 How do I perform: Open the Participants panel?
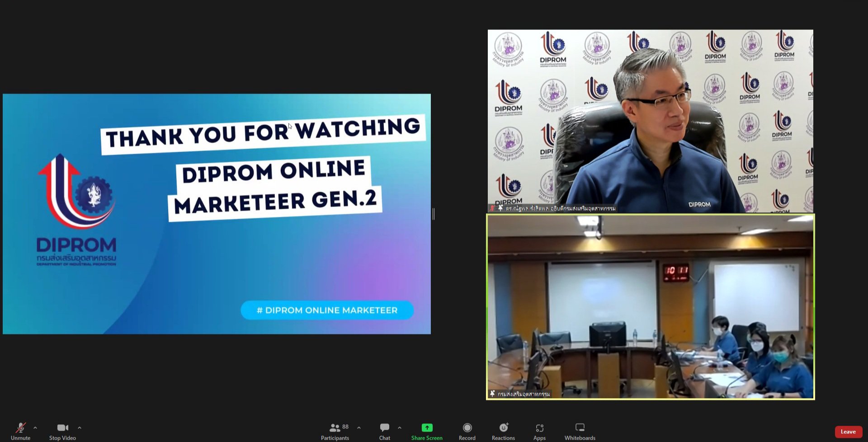click(335, 431)
